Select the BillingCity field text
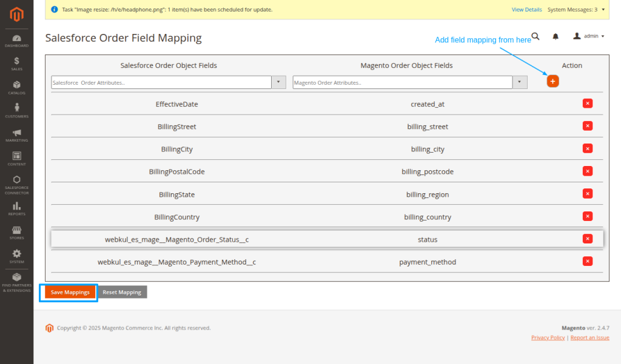The width and height of the screenshot is (621, 364). click(x=176, y=149)
